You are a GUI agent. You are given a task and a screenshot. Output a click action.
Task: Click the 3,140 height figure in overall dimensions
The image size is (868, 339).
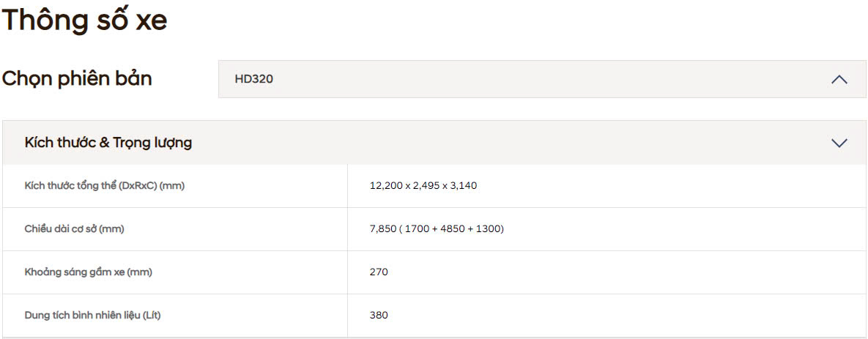click(x=464, y=186)
